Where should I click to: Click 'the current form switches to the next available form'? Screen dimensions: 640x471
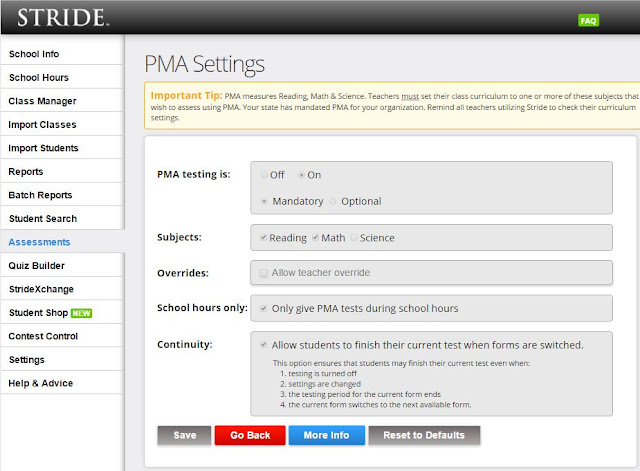click(x=380, y=405)
